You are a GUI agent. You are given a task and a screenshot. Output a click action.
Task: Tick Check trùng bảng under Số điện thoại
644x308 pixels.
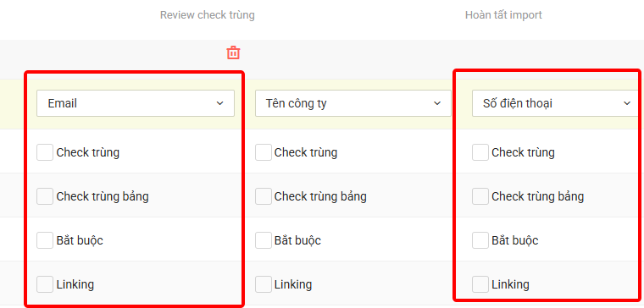click(x=480, y=196)
